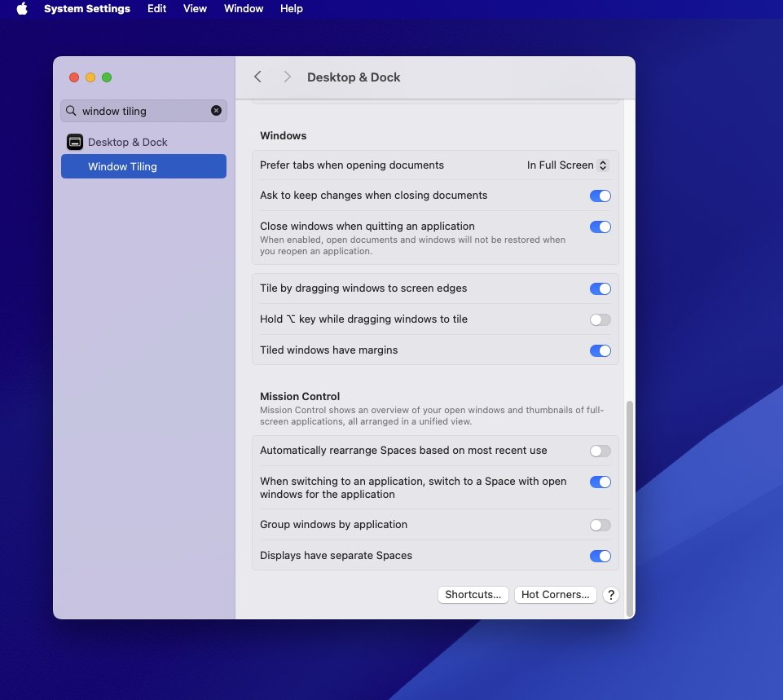
Task: Click the settings pane vertical scrollbar
Action: pyautogui.click(x=630, y=508)
